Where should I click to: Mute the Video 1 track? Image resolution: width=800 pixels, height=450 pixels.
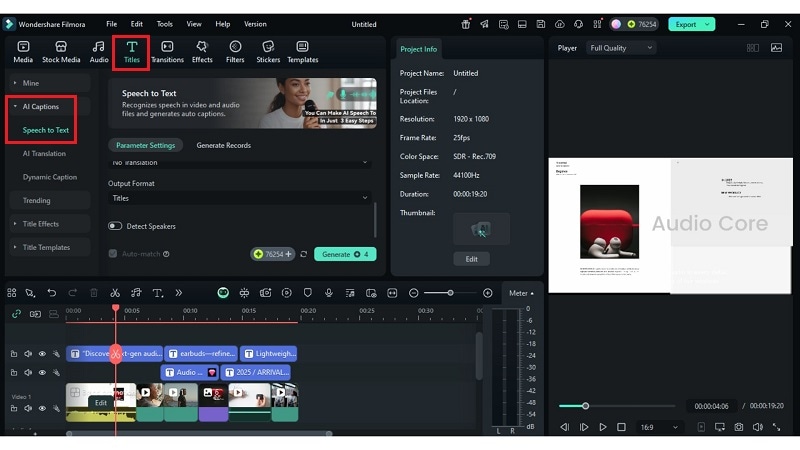pos(28,409)
